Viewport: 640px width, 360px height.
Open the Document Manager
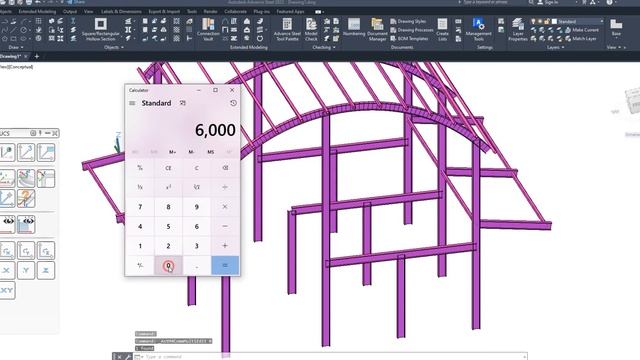(x=377, y=29)
